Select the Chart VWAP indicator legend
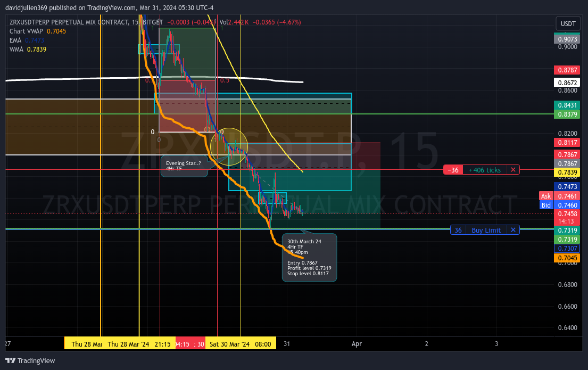588x370 pixels. 37,31
